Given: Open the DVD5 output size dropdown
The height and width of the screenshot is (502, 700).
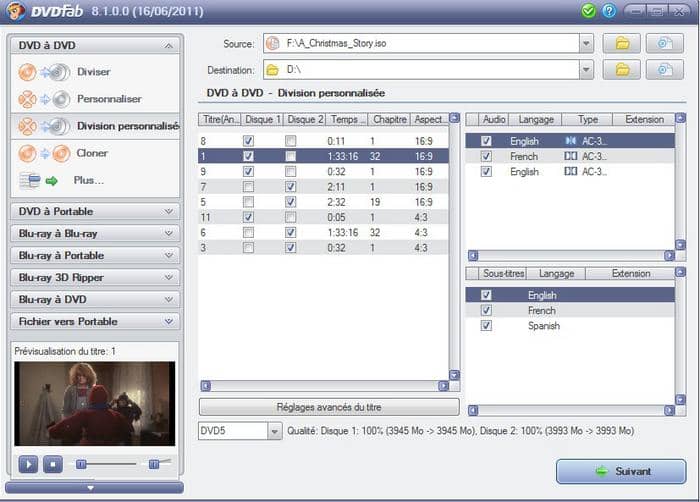Looking at the screenshot, I should (x=275, y=431).
